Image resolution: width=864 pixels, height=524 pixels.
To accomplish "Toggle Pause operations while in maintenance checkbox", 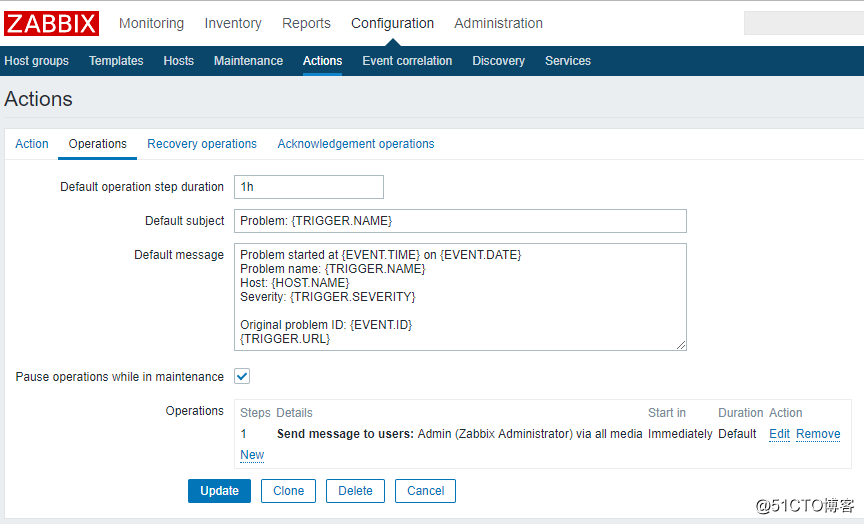I will pos(242,376).
